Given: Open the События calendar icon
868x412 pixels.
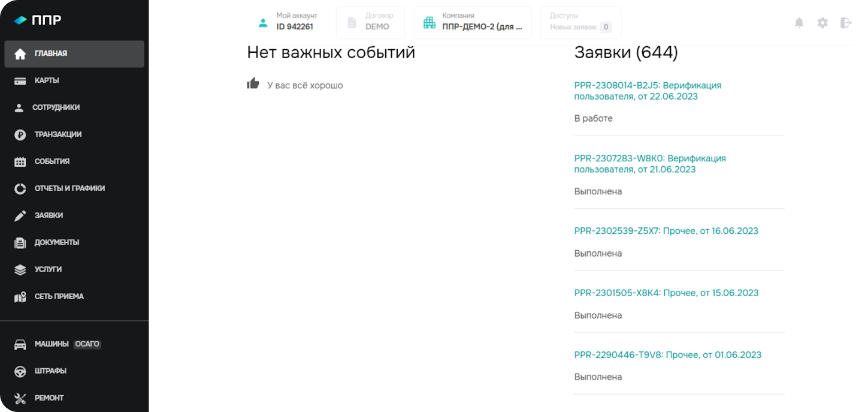Looking at the screenshot, I should point(20,161).
